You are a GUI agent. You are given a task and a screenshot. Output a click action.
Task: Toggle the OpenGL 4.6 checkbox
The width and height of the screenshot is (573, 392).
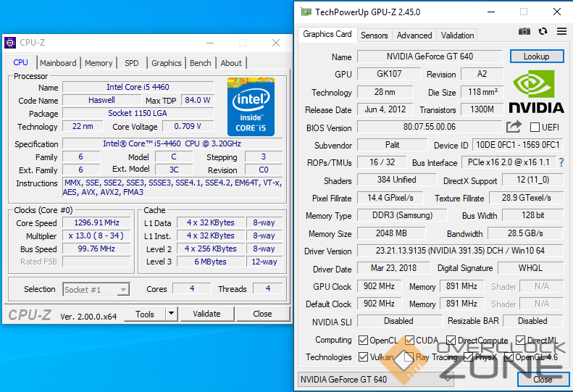tap(509, 357)
